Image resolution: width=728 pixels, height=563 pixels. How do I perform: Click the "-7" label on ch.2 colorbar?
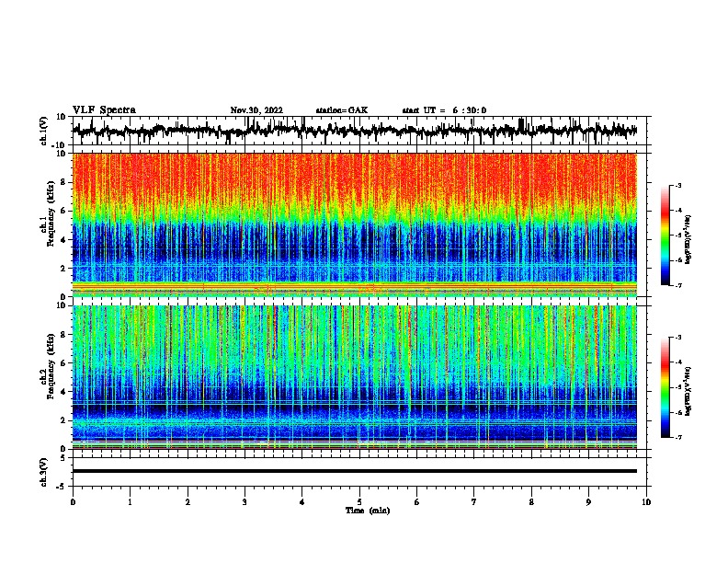pyautogui.click(x=677, y=437)
